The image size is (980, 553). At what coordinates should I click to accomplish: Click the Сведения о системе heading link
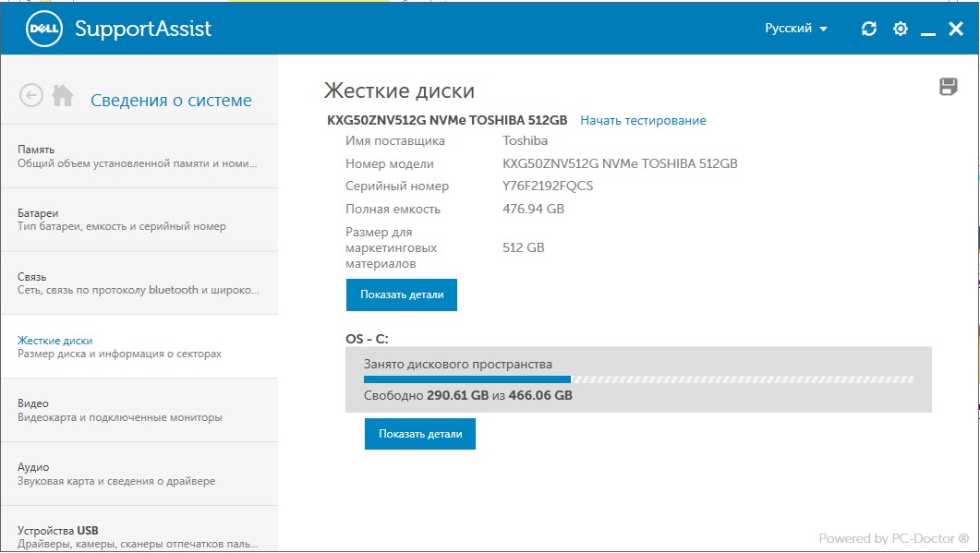click(x=171, y=100)
